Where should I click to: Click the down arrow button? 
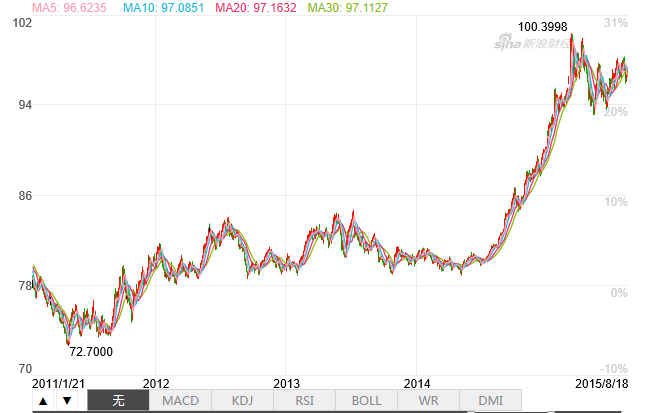(x=67, y=401)
